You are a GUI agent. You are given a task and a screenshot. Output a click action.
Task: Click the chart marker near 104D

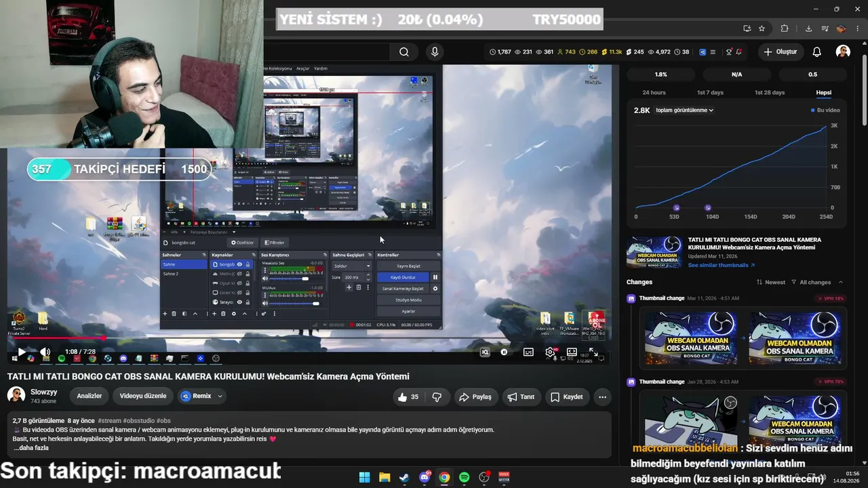coord(708,207)
